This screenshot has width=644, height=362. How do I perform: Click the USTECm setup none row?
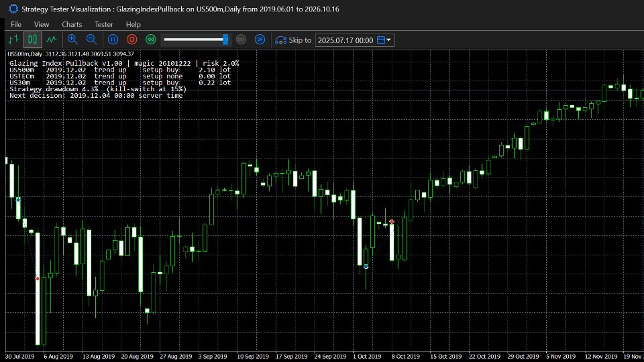click(120, 76)
